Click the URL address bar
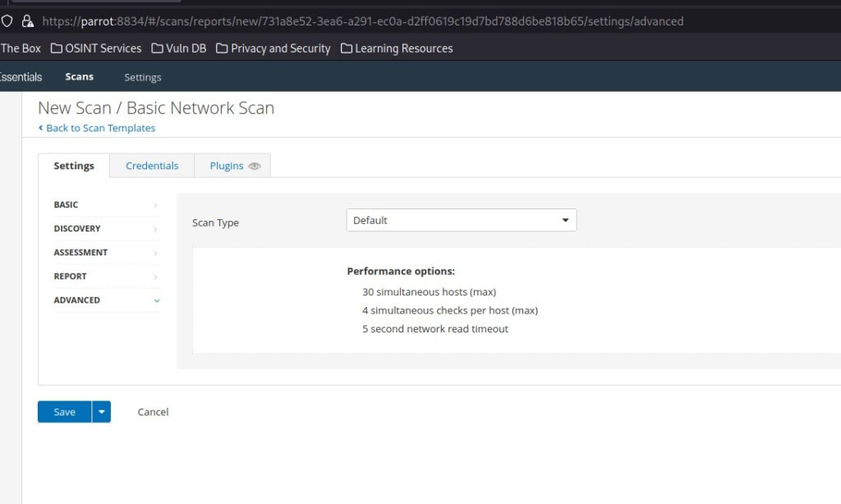This screenshot has height=504, width=841. [x=362, y=21]
